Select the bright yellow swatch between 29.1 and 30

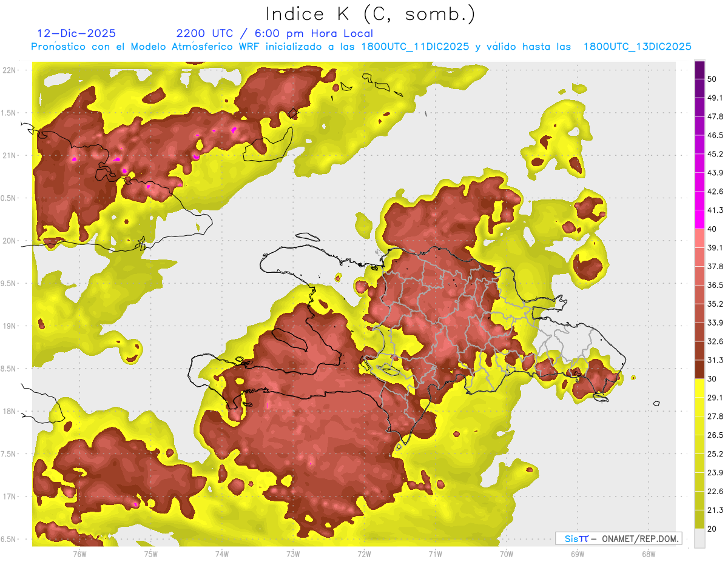pos(699,388)
